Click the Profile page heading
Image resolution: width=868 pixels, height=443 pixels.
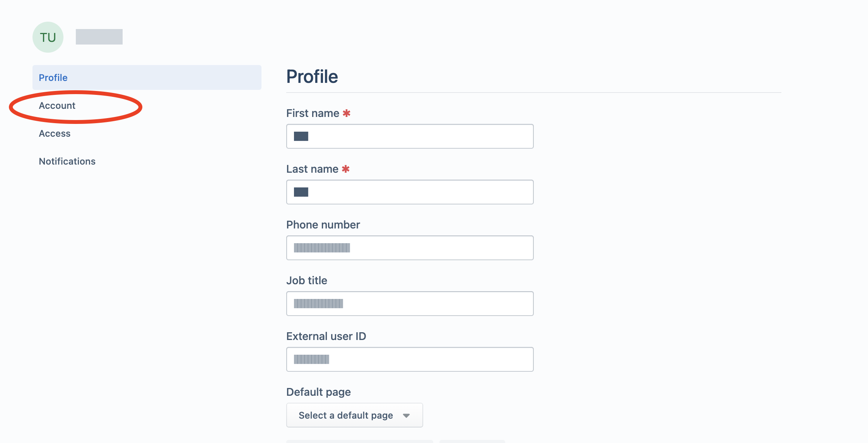click(312, 76)
